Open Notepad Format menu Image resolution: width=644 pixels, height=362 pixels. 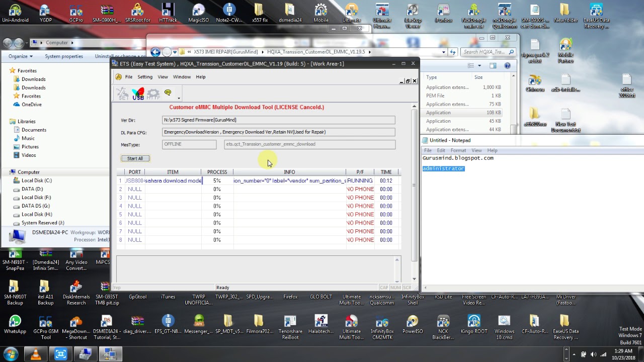[x=458, y=150]
